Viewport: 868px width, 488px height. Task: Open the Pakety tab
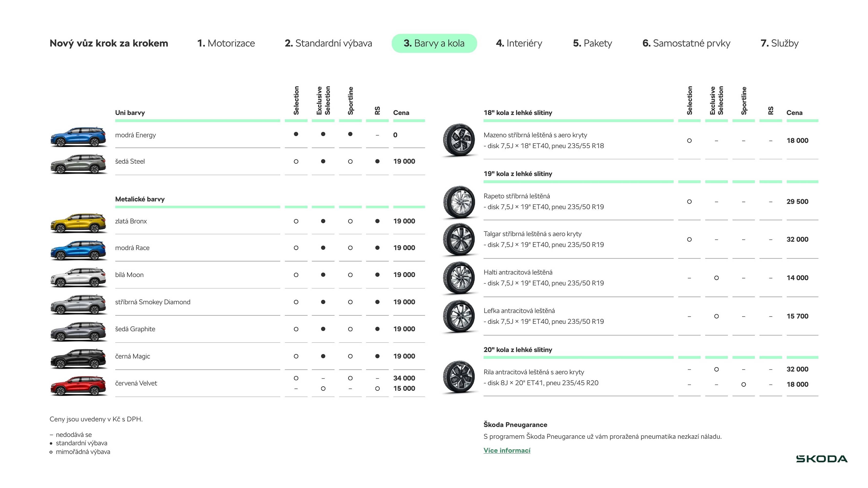(592, 43)
